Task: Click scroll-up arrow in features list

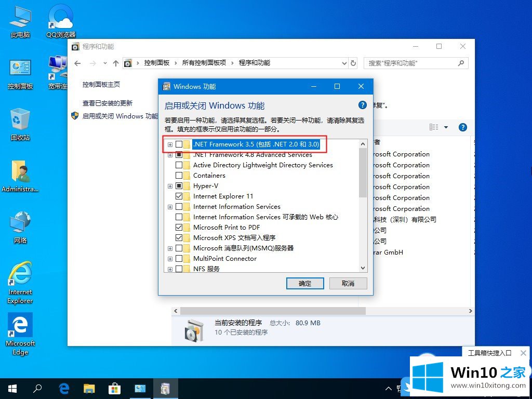Action: coord(363,144)
